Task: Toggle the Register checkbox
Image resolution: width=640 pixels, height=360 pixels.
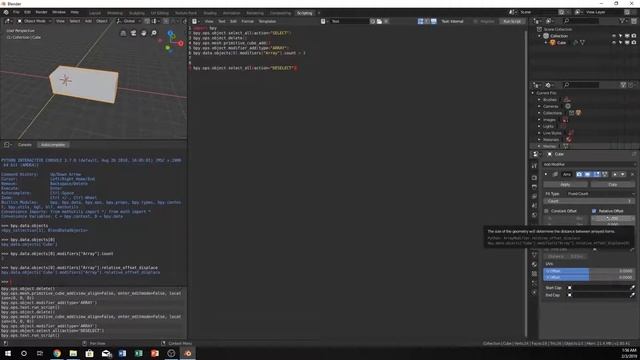Action: [x=476, y=21]
